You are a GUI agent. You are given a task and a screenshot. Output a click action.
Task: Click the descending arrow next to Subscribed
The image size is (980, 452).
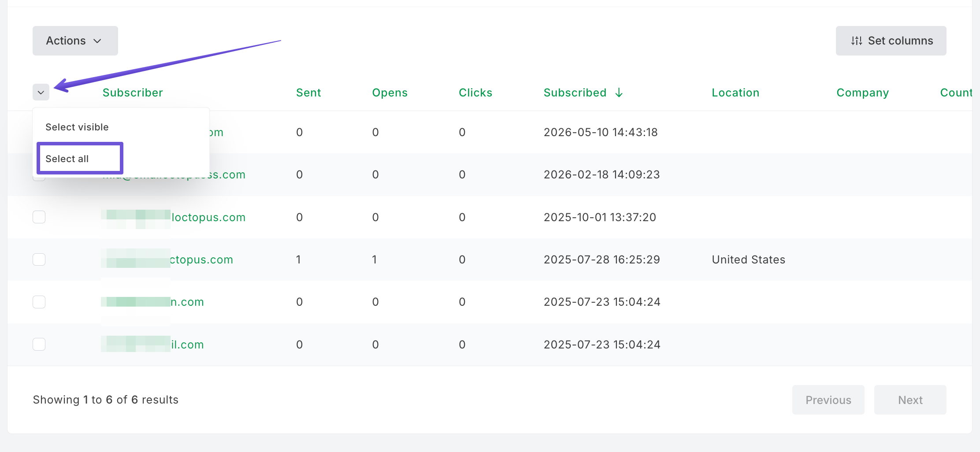(619, 93)
